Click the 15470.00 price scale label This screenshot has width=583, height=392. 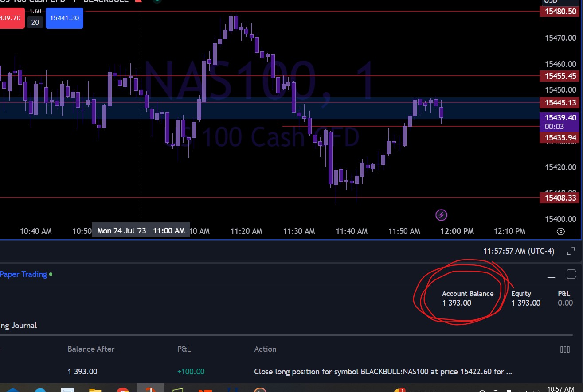[560, 38]
